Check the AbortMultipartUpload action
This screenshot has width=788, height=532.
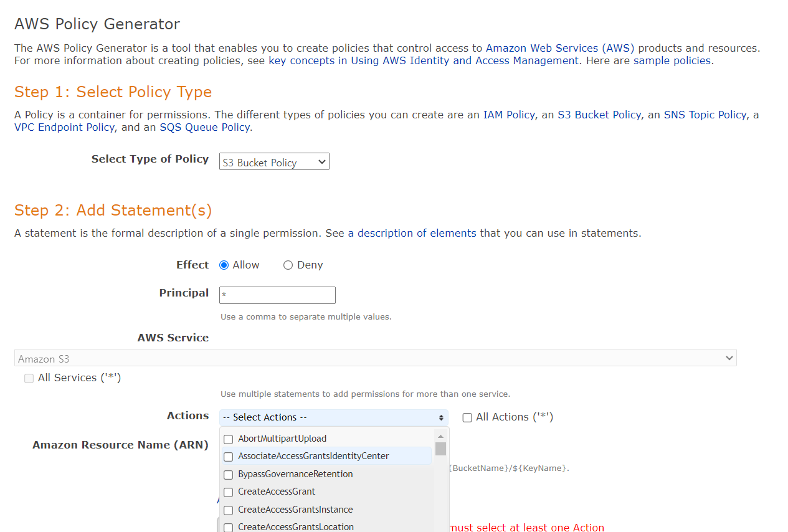pyautogui.click(x=229, y=439)
